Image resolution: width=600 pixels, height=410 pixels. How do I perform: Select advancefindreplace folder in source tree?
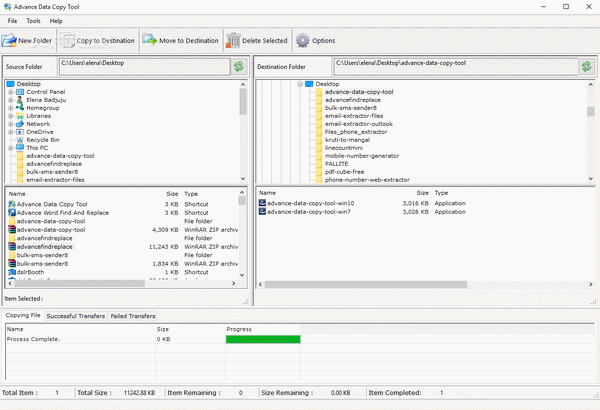click(54, 164)
